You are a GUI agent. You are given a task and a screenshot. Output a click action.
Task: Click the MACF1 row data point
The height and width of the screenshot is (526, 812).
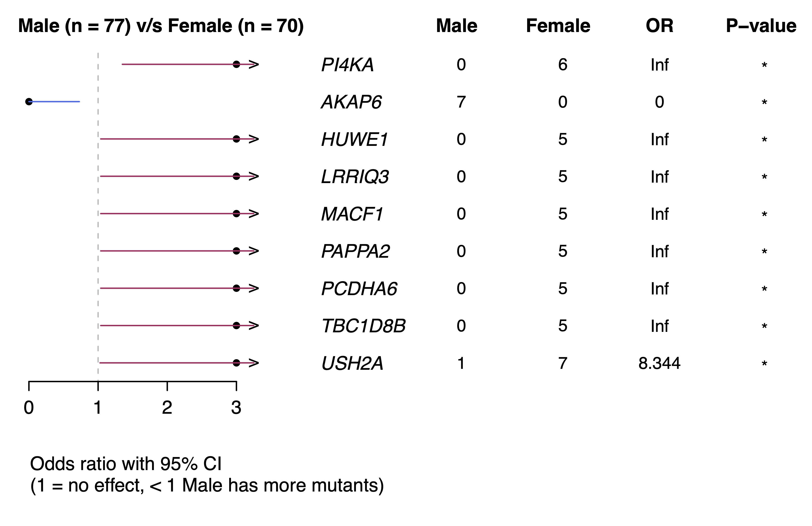[236, 214]
